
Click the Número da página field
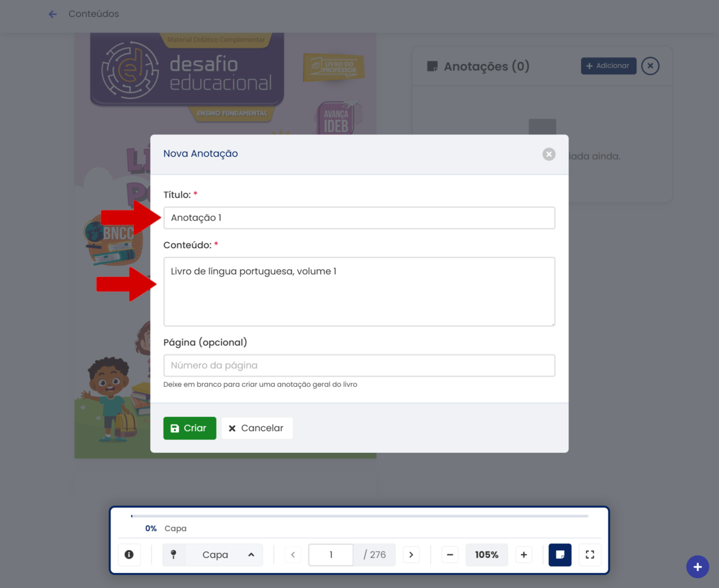coord(359,365)
